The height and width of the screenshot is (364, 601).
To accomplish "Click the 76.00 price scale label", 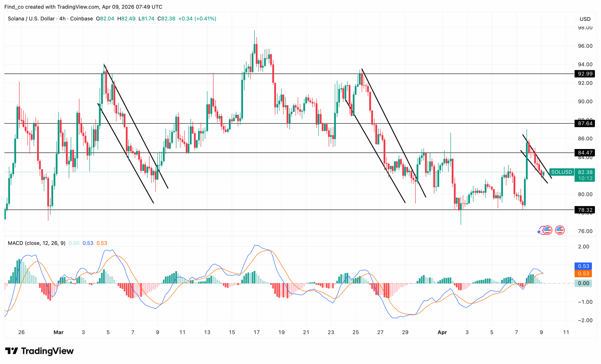I will [585, 231].
